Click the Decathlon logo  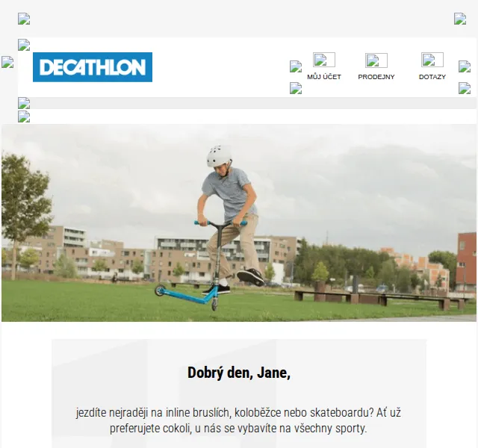pyautogui.click(x=93, y=67)
